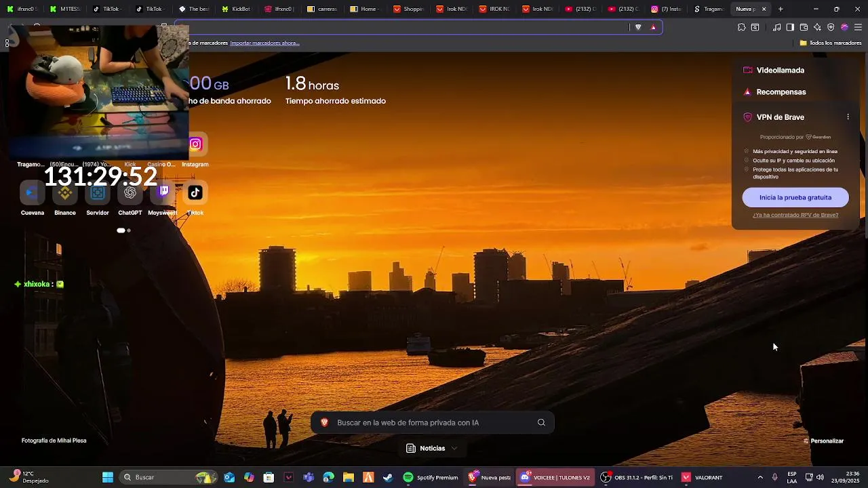Viewport: 868px width, 488px height.
Task: Toggle the sidebar panel icon
Action: [x=790, y=27]
